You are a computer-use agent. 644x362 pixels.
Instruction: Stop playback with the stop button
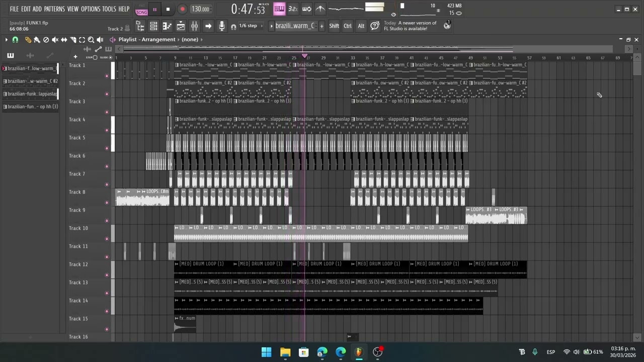(x=168, y=9)
